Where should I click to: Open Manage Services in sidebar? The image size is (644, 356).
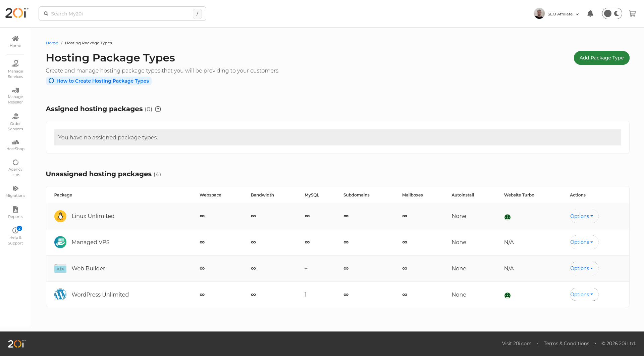click(x=15, y=69)
